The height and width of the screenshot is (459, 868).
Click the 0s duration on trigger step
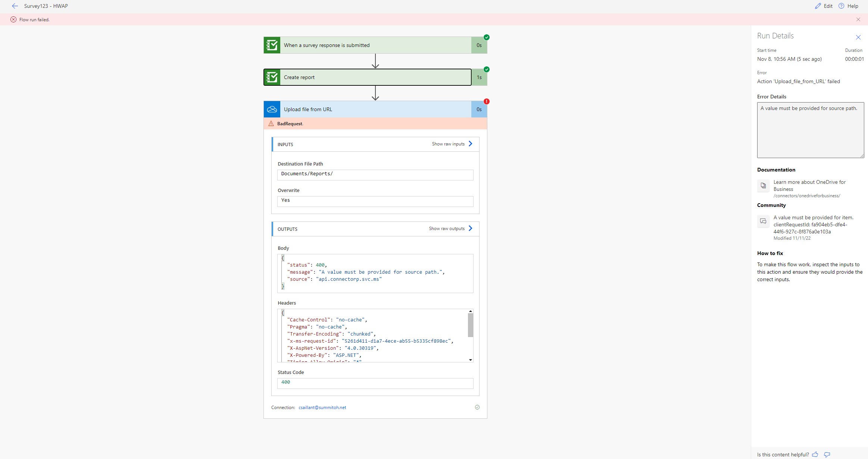tap(479, 45)
